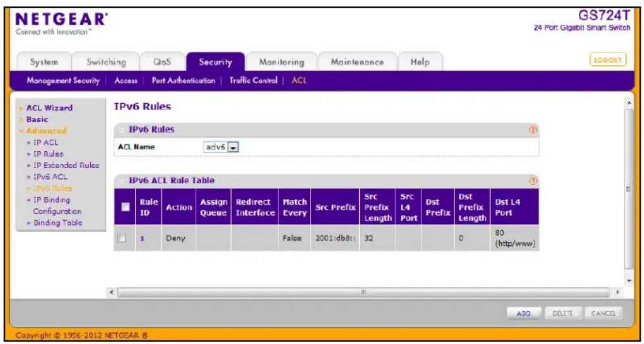The width and height of the screenshot is (644, 344).
Task: Click the Assign Queue column header
Action: 214,207
